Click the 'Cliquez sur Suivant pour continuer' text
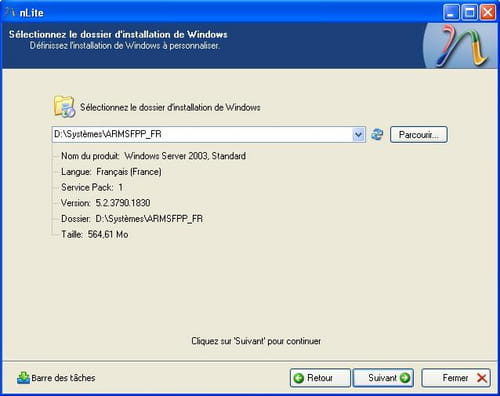Screen dimensions: 500x396 256,341
